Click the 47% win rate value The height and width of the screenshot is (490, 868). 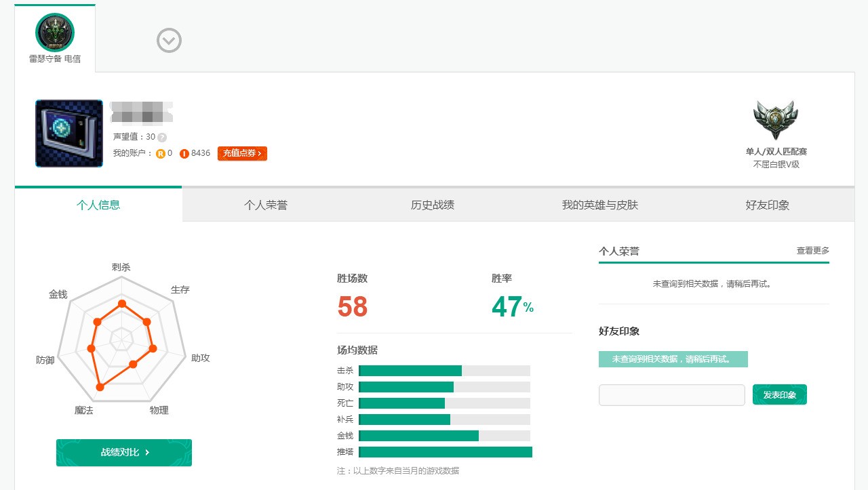513,307
